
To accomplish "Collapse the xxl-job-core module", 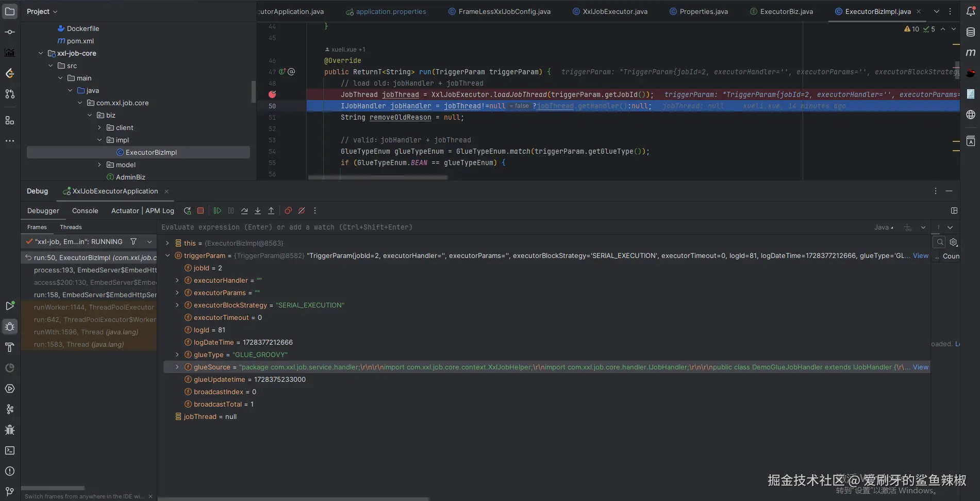I will (x=41, y=53).
